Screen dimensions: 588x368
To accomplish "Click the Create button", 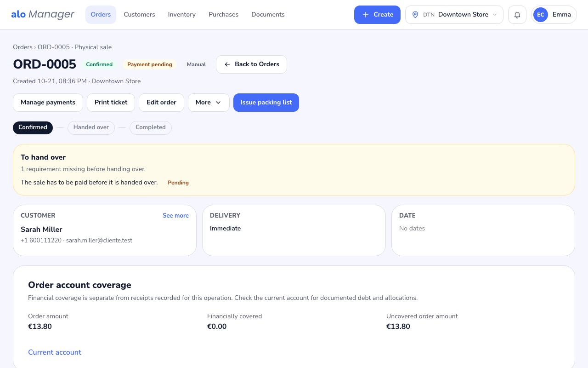I will tap(377, 15).
